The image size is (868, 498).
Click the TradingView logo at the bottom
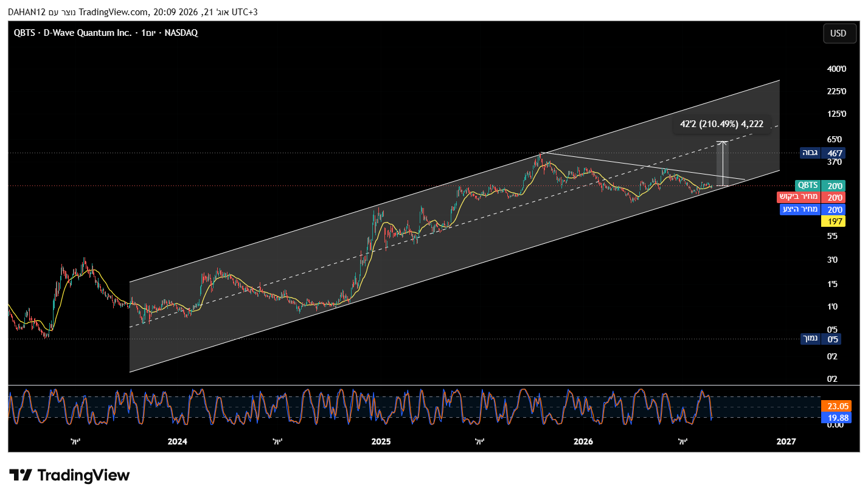[69, 475]
